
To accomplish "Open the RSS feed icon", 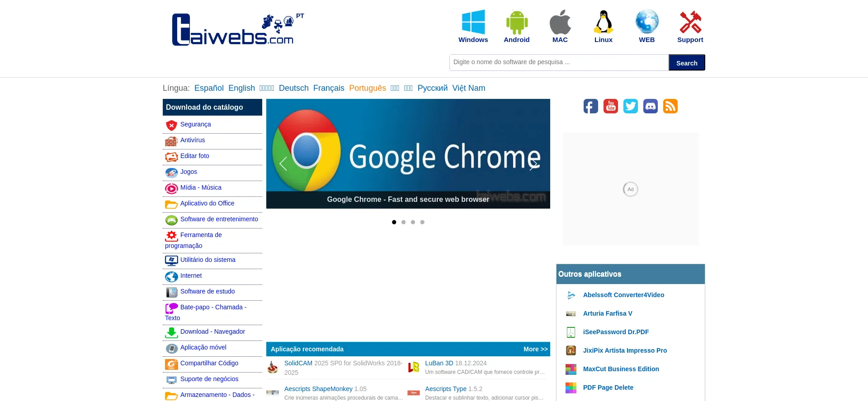I will point(670,106).
